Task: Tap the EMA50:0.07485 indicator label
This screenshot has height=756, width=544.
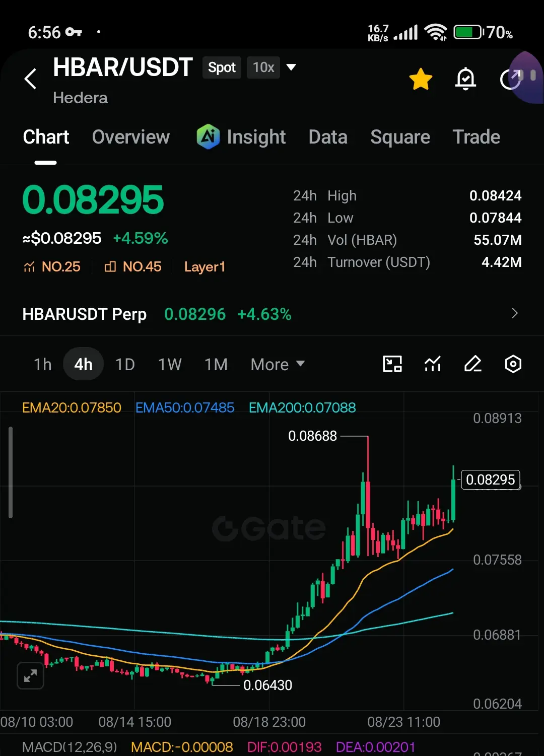Action: [185, 407]
